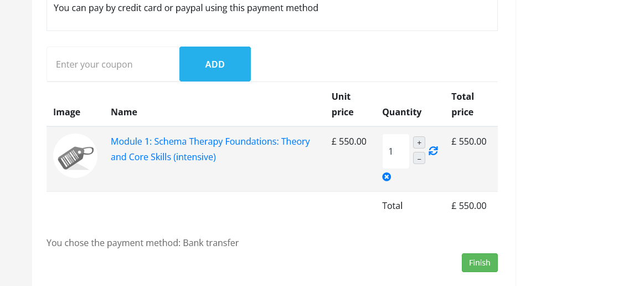
Task: Focus the Enter your coupon field
Action: 113,64
